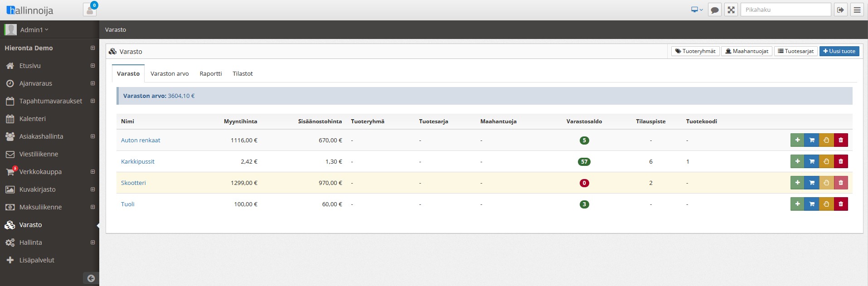
Task: Toggle fullscreen with the expand arrows icon
Action: (731, 10)
